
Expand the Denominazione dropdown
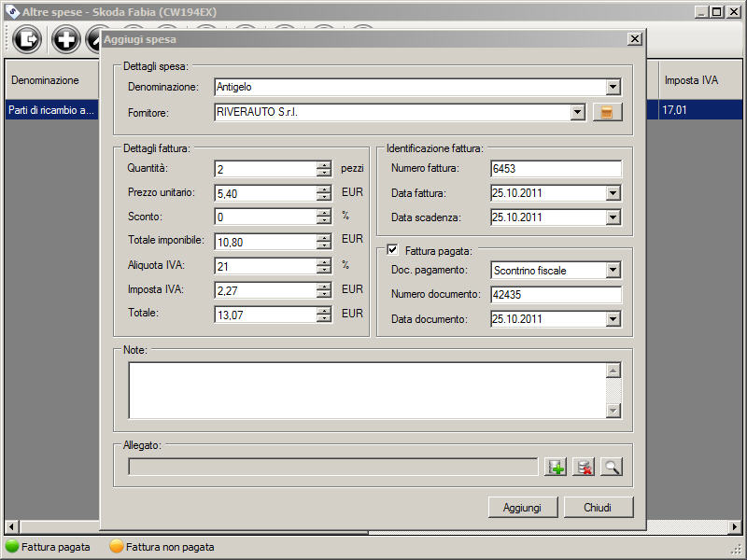pos(613,87)
